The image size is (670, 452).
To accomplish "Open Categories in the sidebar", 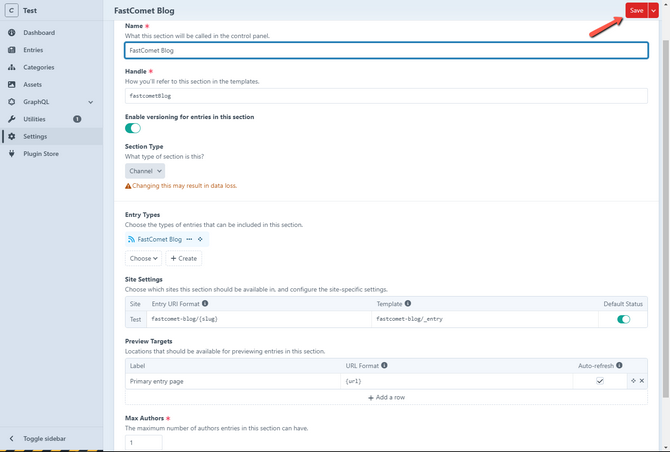I will [x=38, y=67].
